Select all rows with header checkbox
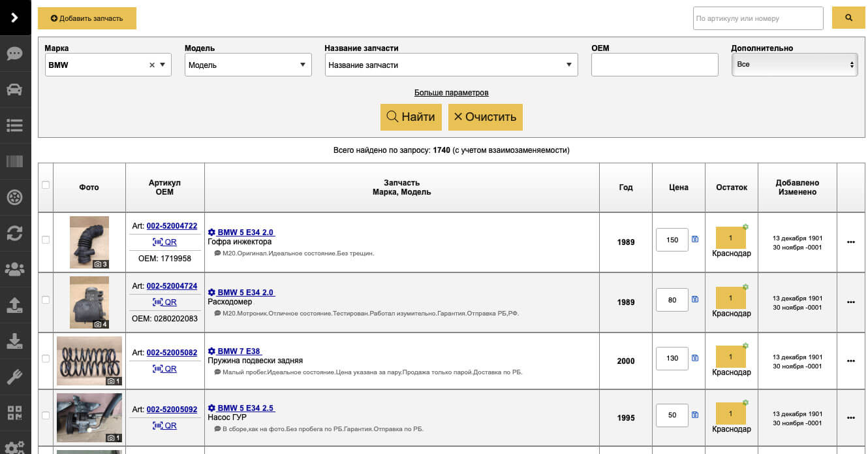 pos(46,185)
